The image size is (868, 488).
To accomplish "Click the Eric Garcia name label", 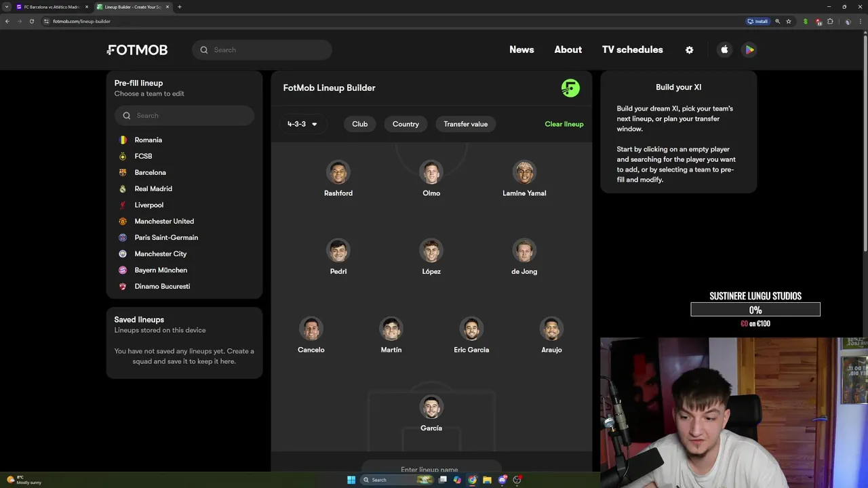I will pos(471,350).
